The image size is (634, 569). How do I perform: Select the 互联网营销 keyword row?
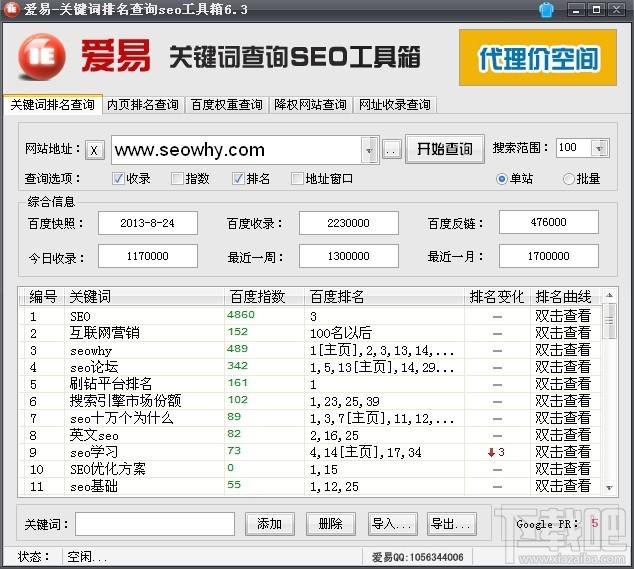(310, 333)
